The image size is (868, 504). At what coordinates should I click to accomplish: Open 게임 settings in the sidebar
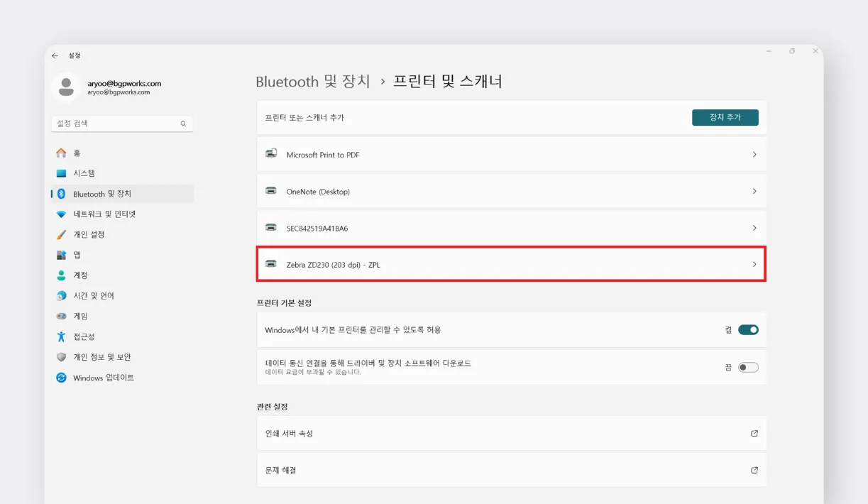tap(122, 316)
